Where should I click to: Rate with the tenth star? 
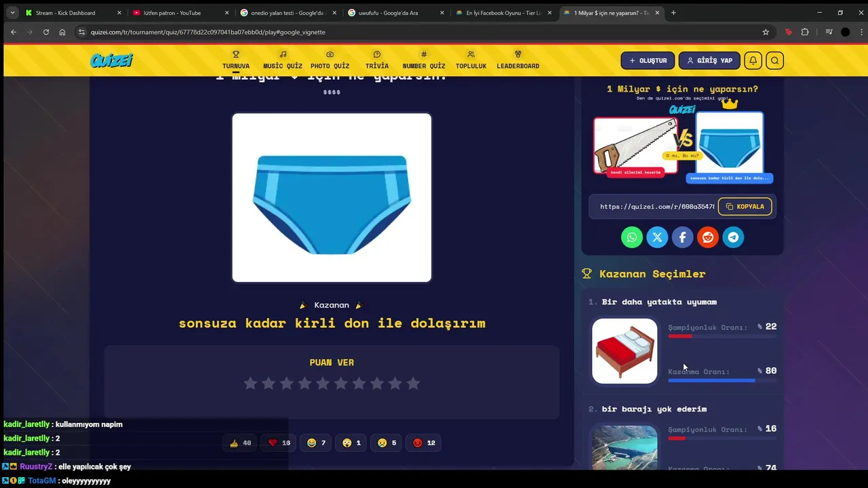click(x=413, y=384)
